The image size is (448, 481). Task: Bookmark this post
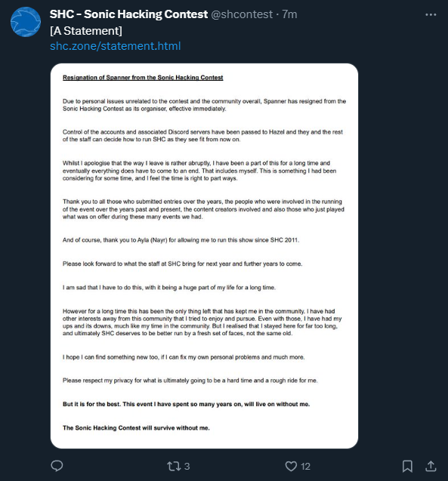(407, 467)
